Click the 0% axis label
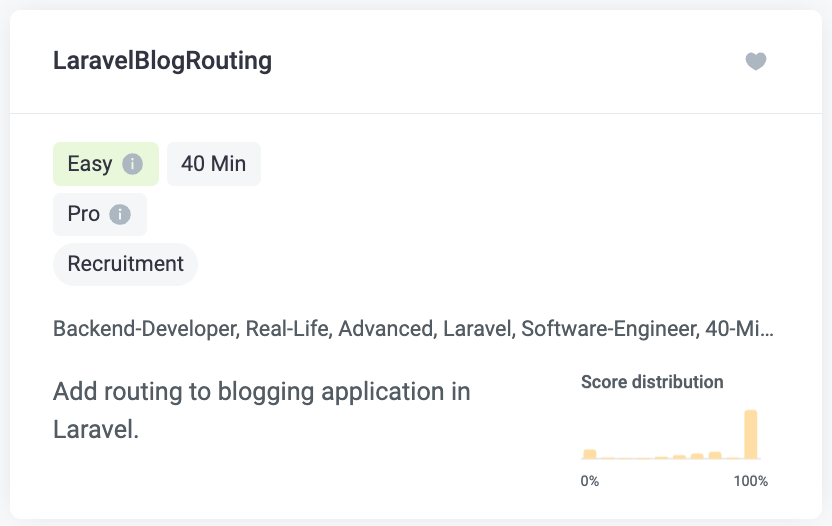This screenshot has height=526, width=832. click(x=590, y=481)
